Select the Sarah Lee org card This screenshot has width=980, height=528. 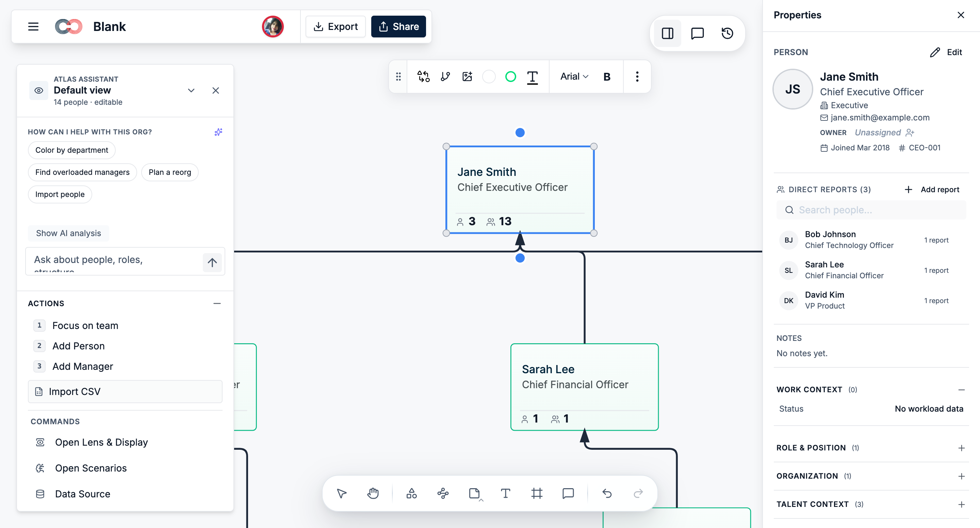(x=584, y=387)
